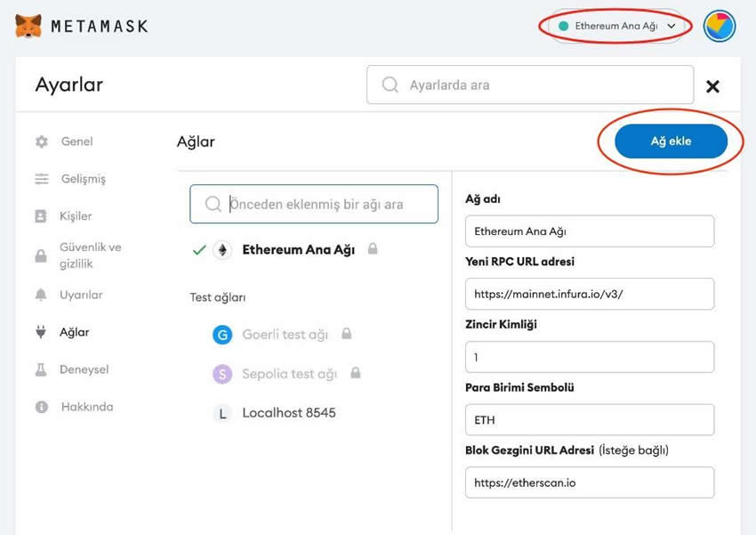Select Localhost 8545 network
756x535 pixels.
coord(288,413)
